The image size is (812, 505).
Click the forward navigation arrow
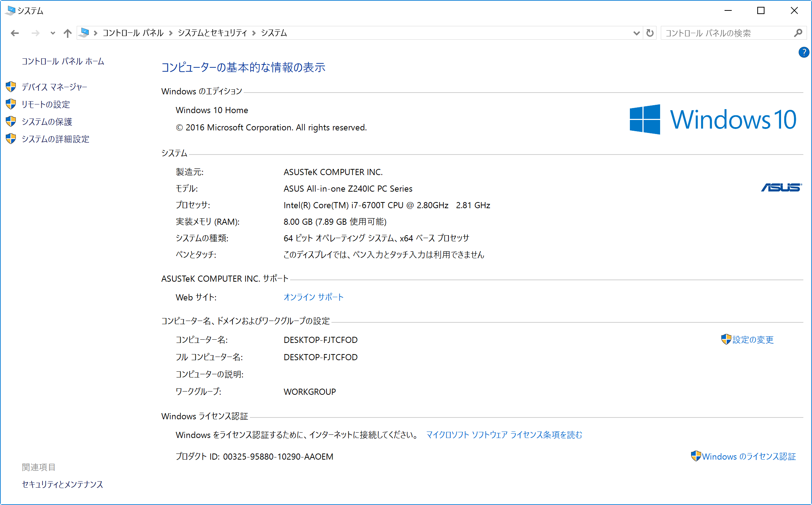(x=35, y=33)
